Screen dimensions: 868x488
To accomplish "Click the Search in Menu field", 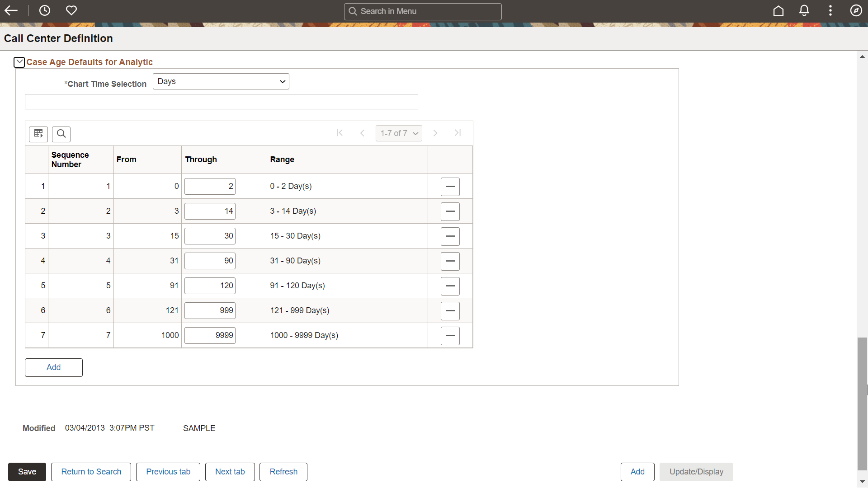I will [x=423, y=11].
